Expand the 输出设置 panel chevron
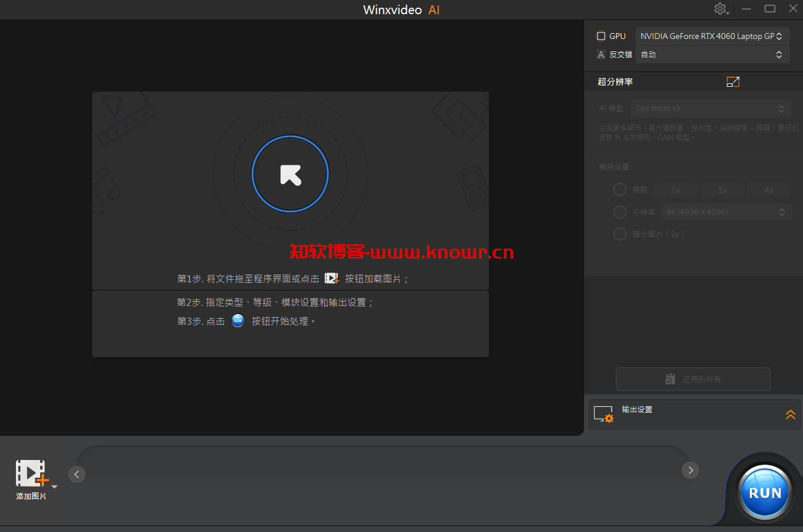 pyautogui.click(x=791, y=414)
